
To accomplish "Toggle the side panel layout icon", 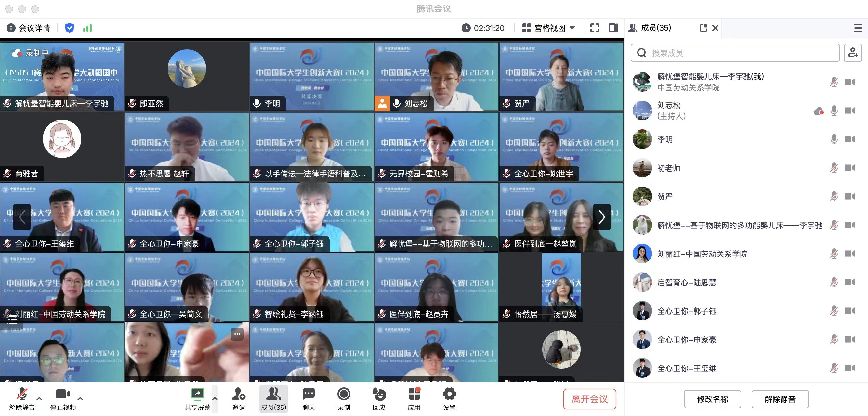I will (613, 28).
